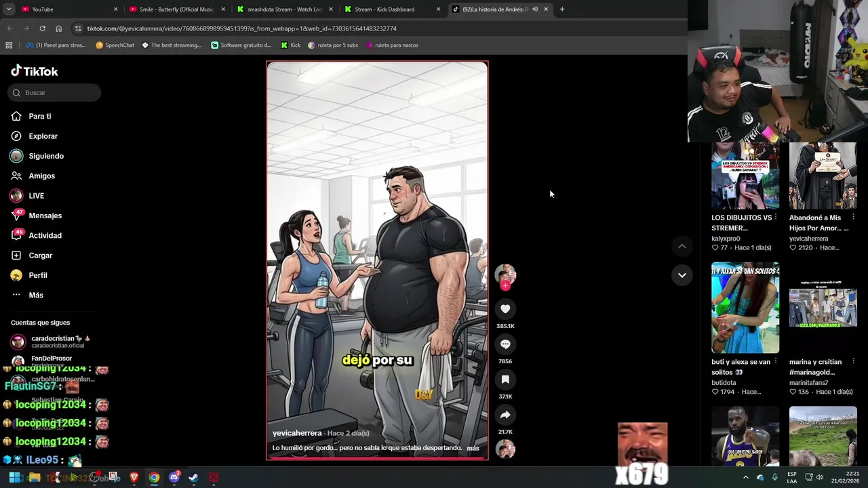Open tab search dropdown arrow
This screenshot has width=868, height=488.
(x=8, y=9)
